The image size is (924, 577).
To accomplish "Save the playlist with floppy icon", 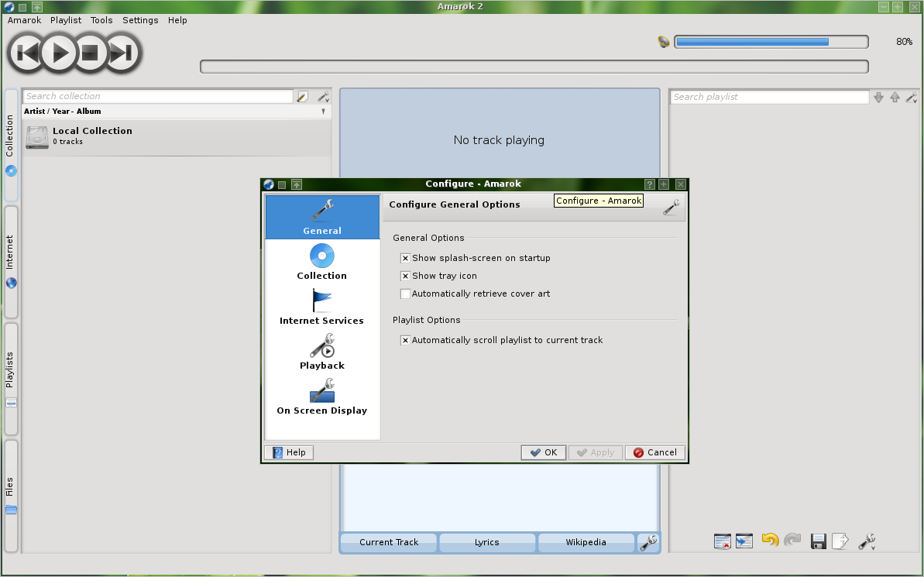I will click(x=819, y=541).
